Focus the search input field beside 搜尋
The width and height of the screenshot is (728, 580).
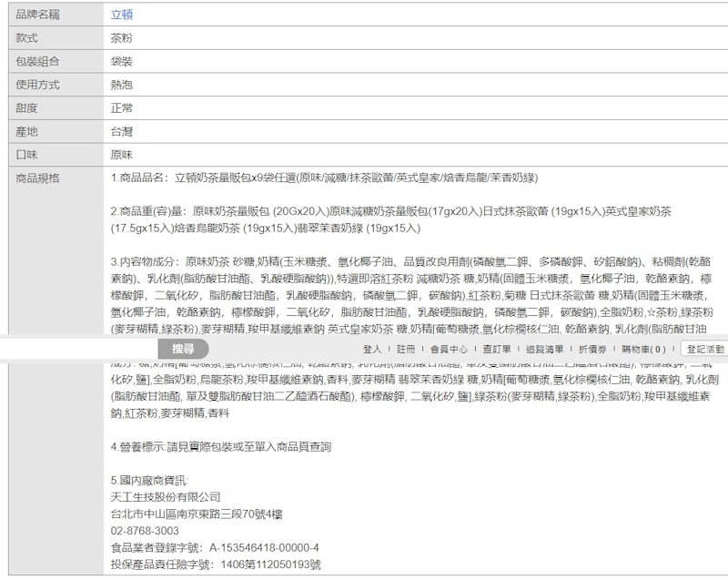[x=79, y=349]
